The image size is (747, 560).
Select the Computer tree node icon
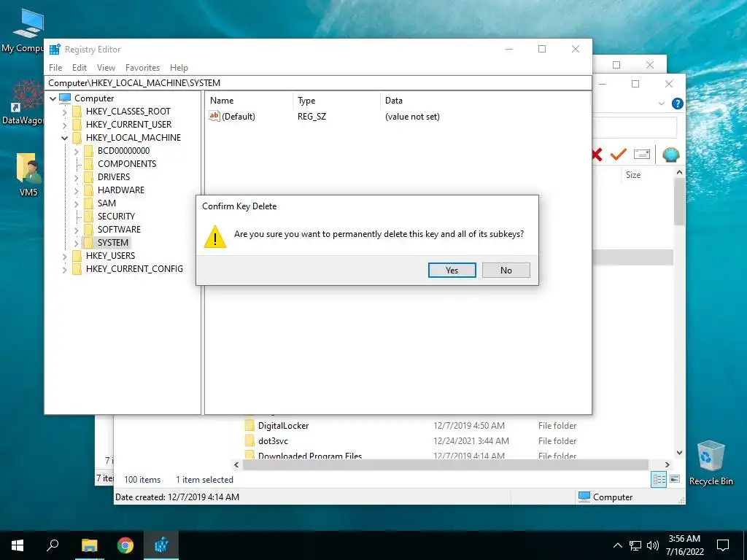[65, 98]
